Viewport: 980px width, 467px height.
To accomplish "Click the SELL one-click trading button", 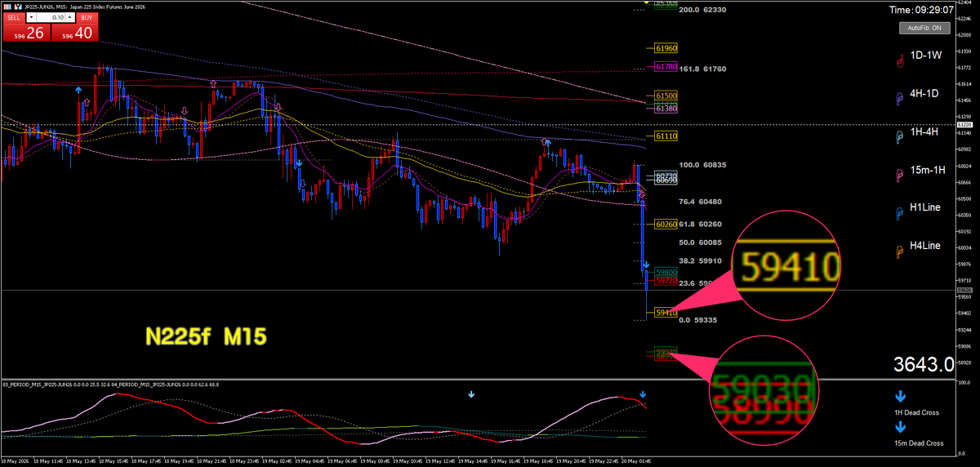I will (x=12, y=16).
